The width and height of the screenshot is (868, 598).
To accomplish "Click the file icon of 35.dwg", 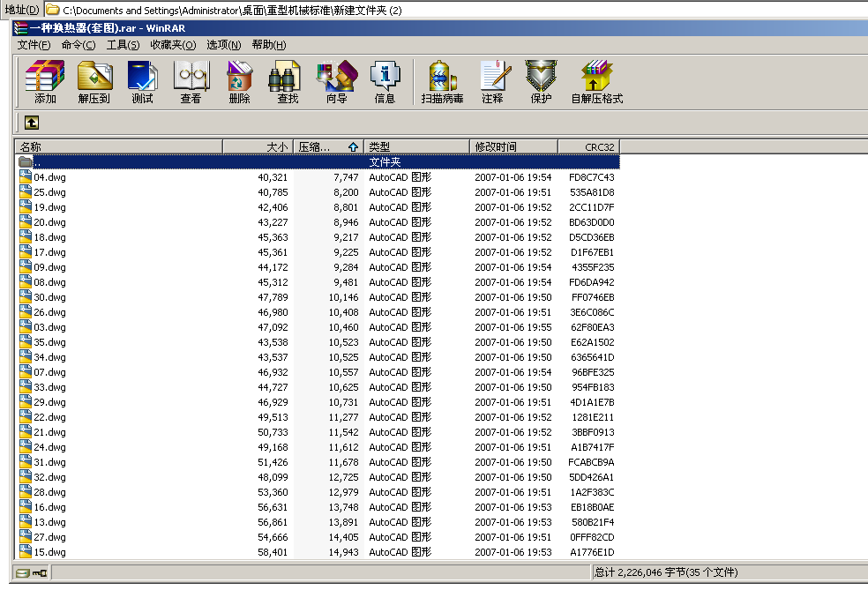I will pos(25,341).
